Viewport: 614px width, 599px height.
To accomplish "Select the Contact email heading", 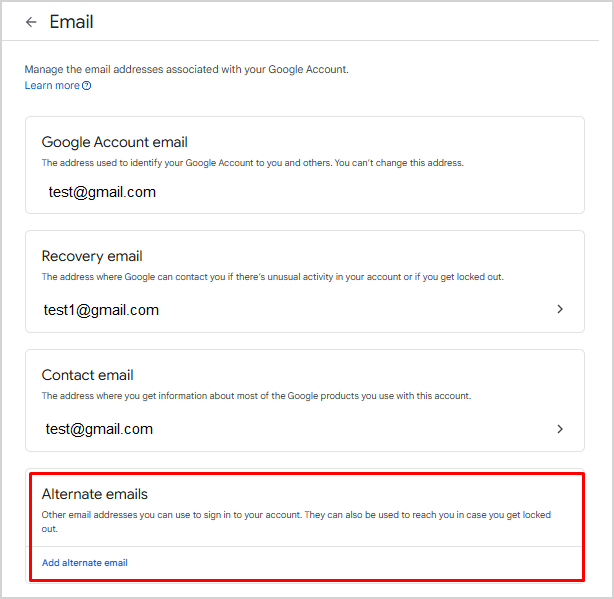I will coord(88,375).
